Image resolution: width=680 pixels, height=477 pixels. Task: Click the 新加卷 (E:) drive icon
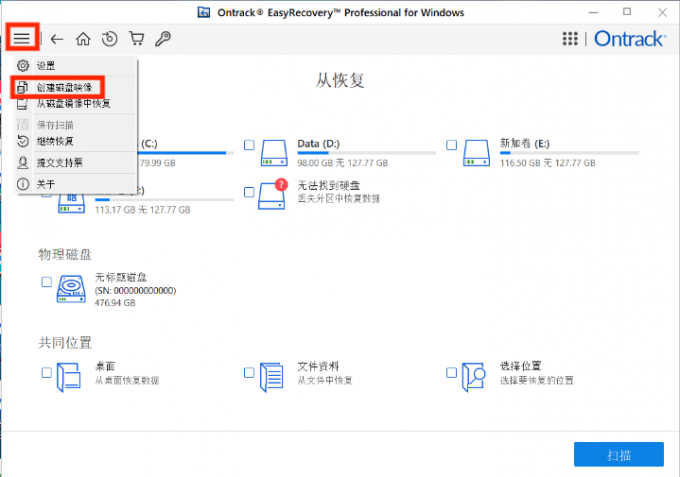[477, 153]
